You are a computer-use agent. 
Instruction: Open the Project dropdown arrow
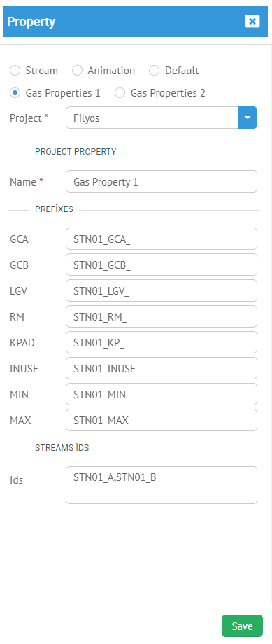(248, 118)
